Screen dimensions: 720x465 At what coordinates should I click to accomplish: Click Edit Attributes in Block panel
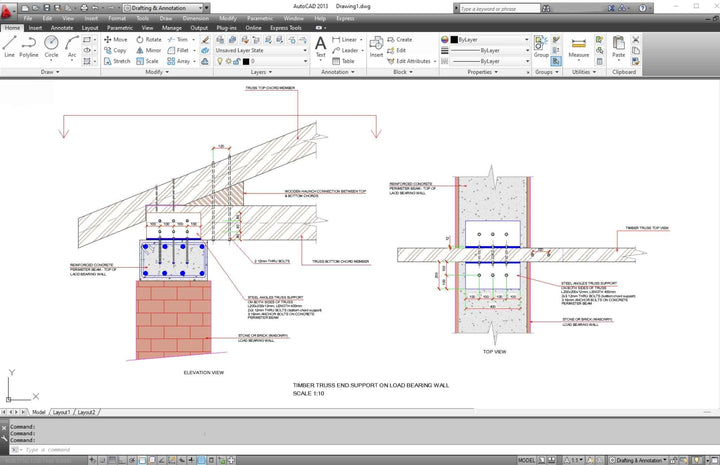click(x=409, y=61)
